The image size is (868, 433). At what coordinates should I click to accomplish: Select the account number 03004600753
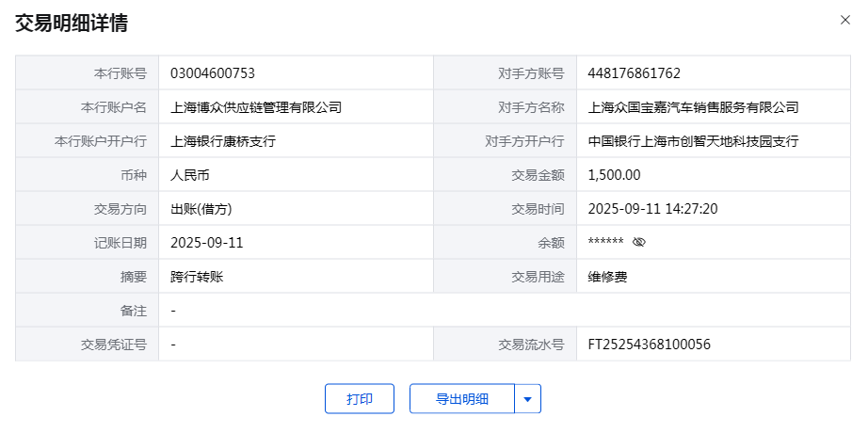(213, 72)
